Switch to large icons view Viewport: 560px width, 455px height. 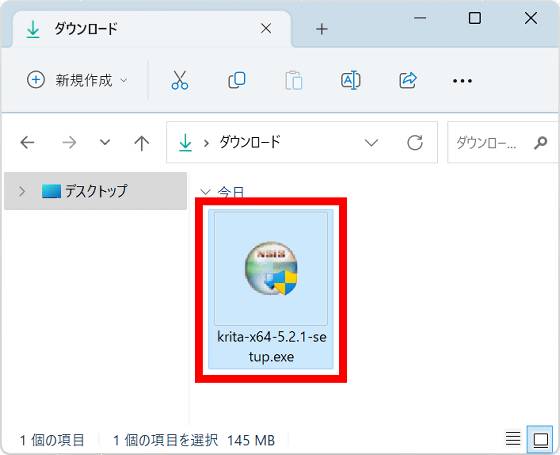tap(540, 440)
